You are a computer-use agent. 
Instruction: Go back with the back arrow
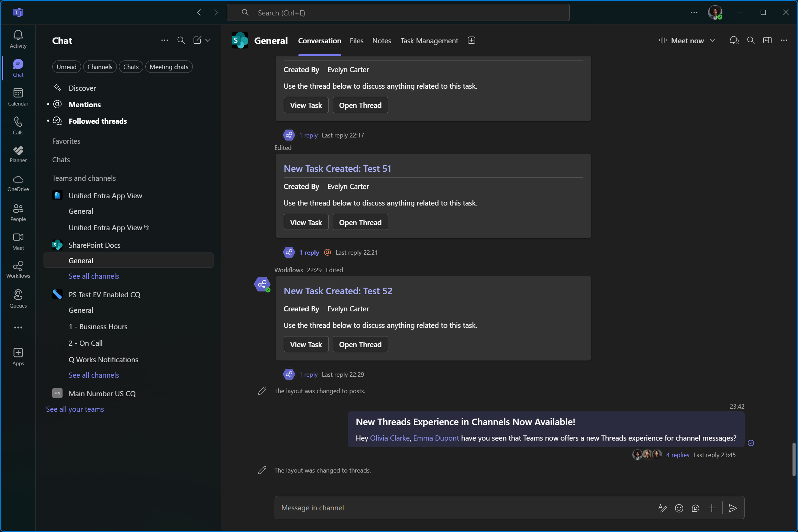(x=199, y=13)
